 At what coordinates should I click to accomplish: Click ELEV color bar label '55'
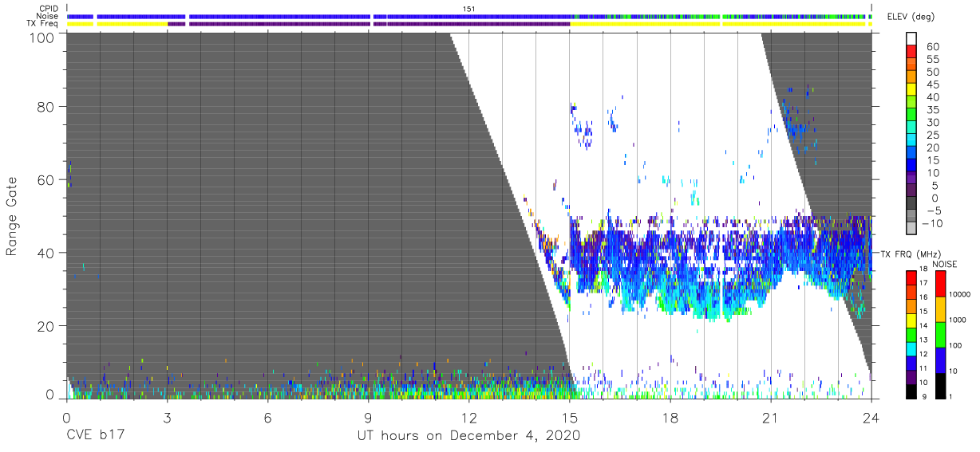tap(933, 60)
